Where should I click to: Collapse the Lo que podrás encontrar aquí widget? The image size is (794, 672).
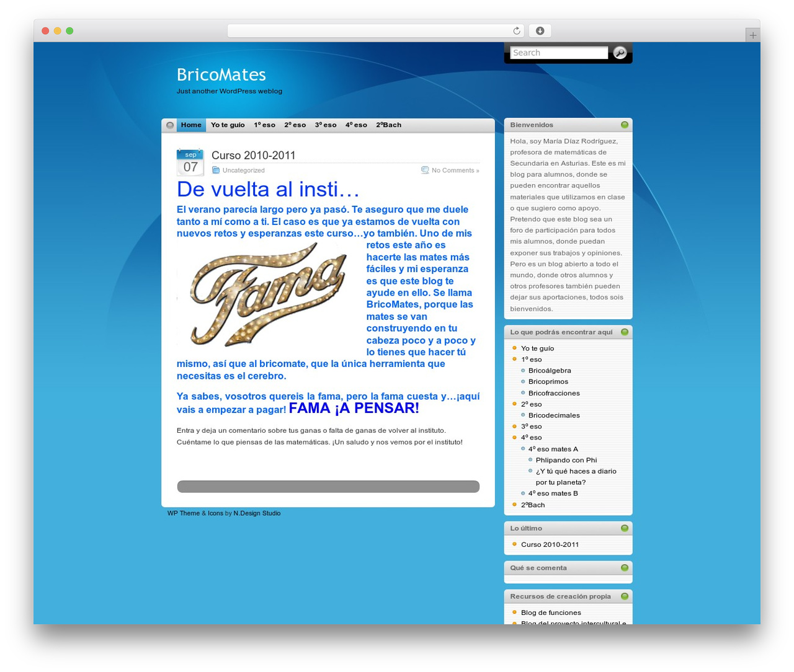[625, 332]
